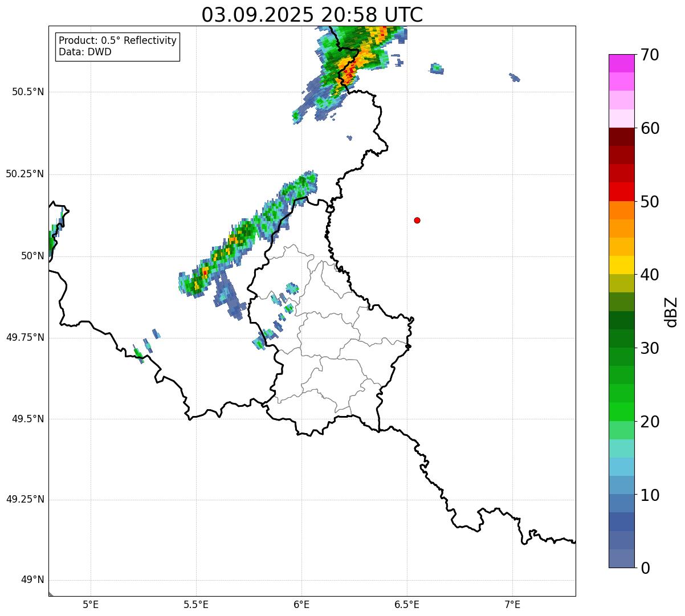This screenshot has width=685, height=616.
Task: Click the Data: DWD label
Action: tap(85, 52)
